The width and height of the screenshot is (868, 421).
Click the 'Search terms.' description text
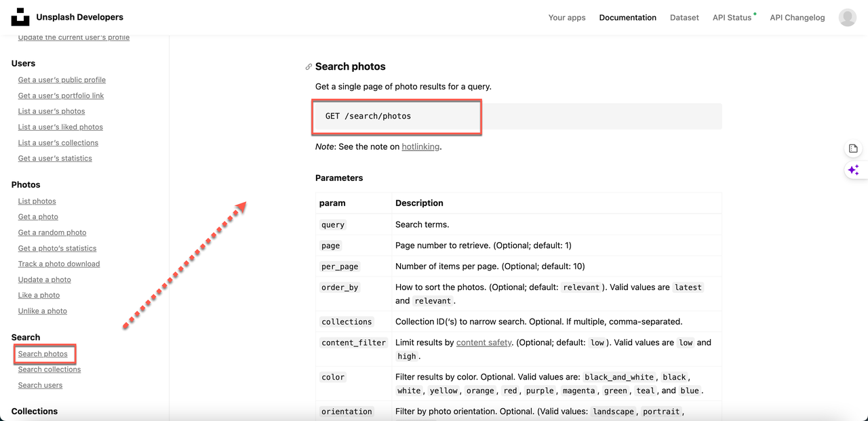coord(422,224)
